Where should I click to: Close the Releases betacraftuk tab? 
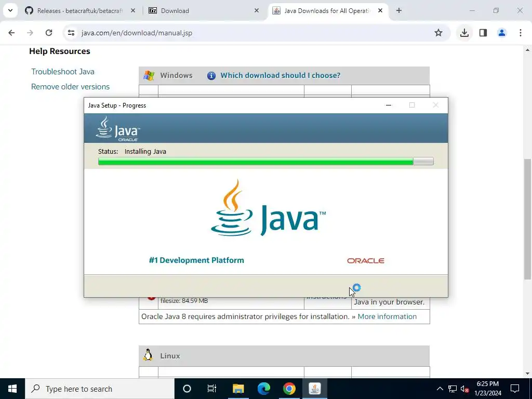(133, 10)
